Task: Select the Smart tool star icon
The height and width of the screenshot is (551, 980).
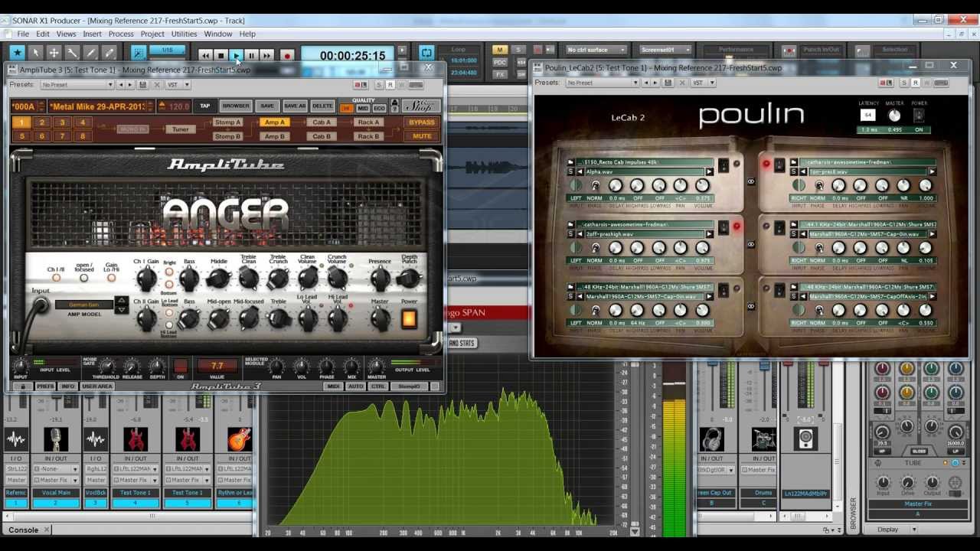Action: coord(17,53)
